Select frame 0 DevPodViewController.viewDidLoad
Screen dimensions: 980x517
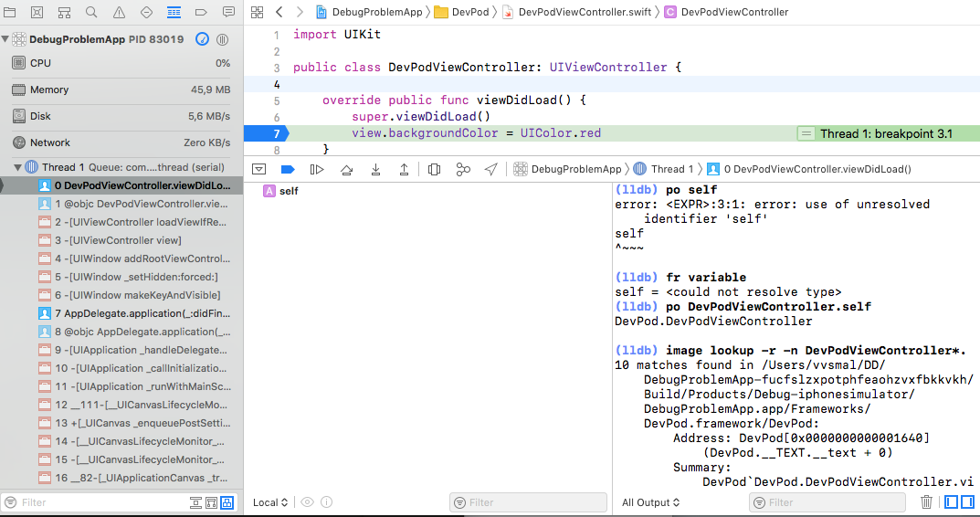click(x=121, y=185)
